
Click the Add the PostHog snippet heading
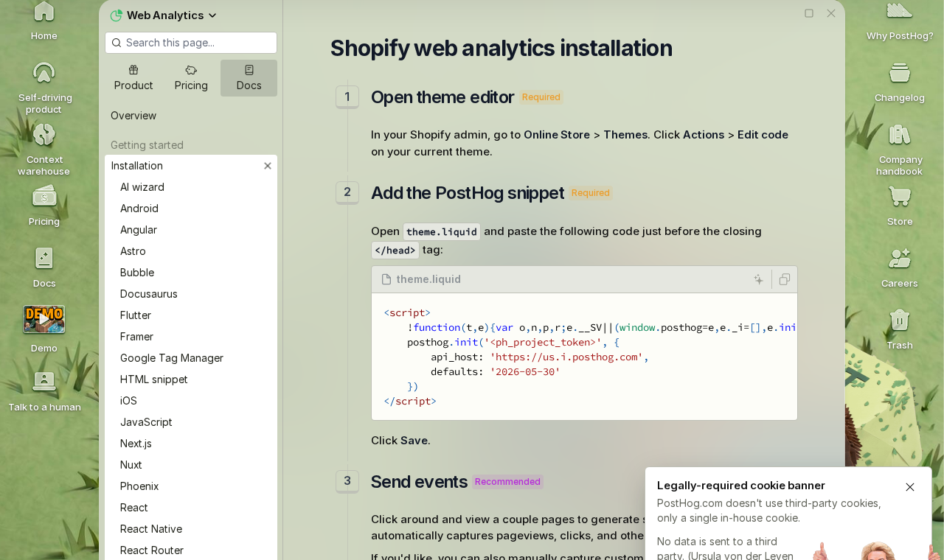click(468, 193)
